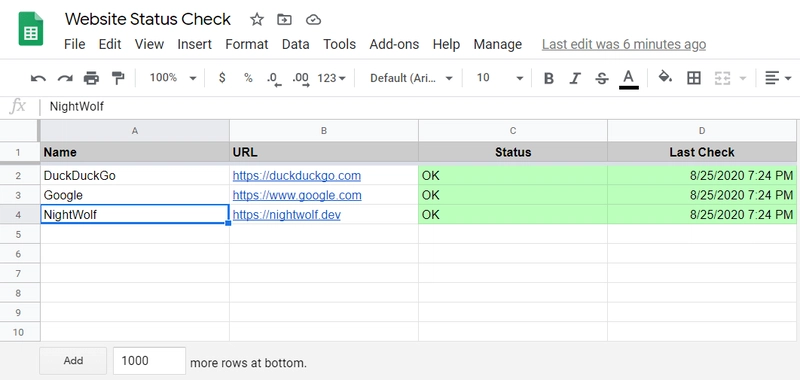This screenshot has height=380, width=800.
Task: Select the OK status for DuckDuckGo
Action: 513,176
